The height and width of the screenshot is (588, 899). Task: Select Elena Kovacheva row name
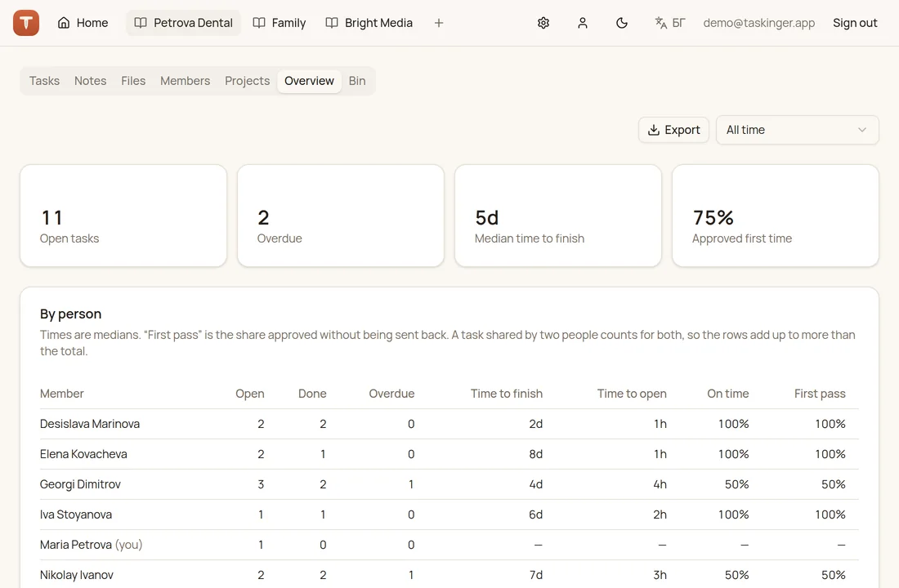click(83, 454)
